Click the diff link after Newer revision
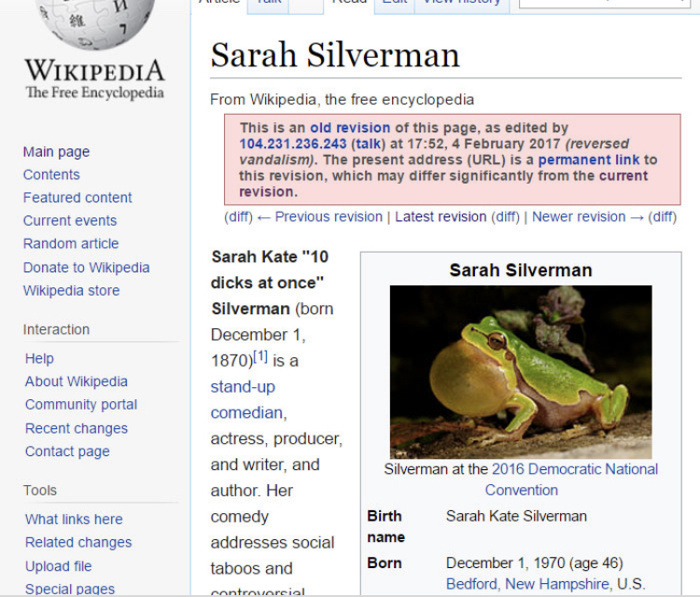 tap(663, 216)
